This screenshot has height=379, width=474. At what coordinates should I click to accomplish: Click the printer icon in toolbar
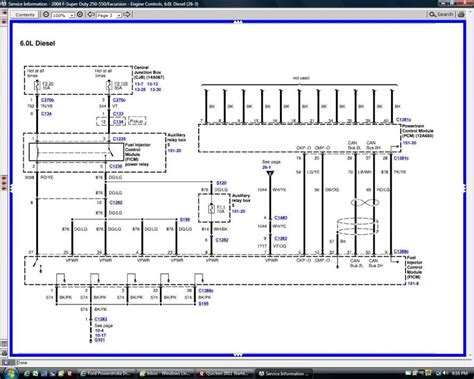coord(461,14)
